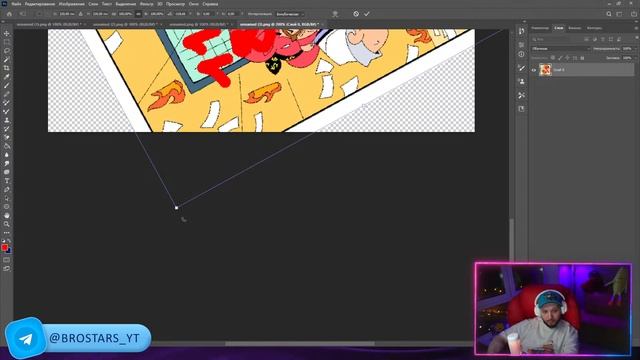Select the Lasso tool
The image size is (640, 360).
pyautogui.click(x=7, y=51)
